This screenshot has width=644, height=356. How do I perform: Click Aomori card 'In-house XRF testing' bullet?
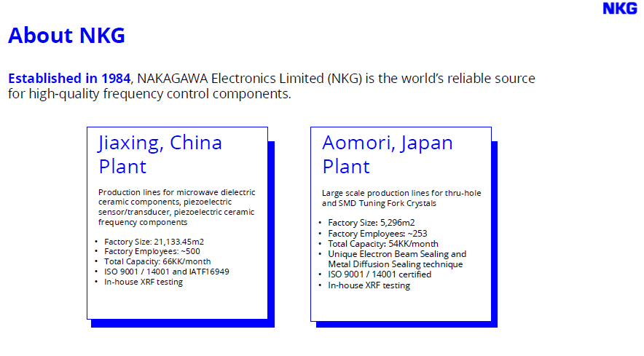[369, 285]
